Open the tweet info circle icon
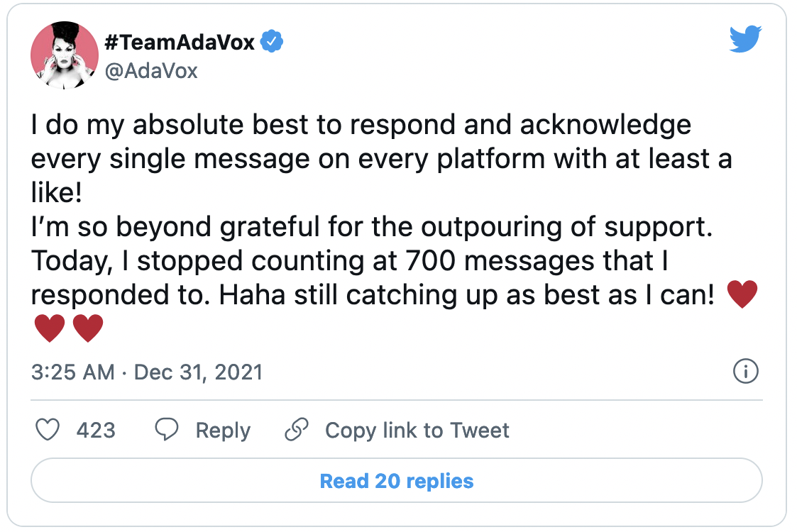The height and width of the screenshot is (532, 797). pyautogui.click(x=746, y=372)
